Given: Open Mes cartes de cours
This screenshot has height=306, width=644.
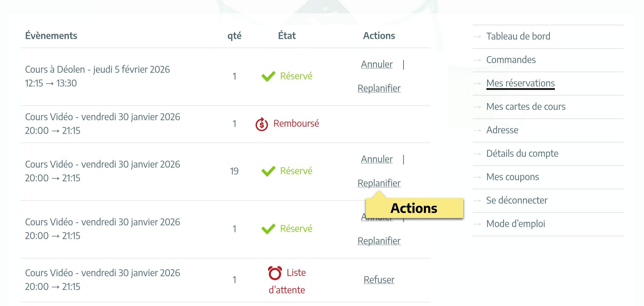Looking at the screenshot, I should click(x=526, y=107).
